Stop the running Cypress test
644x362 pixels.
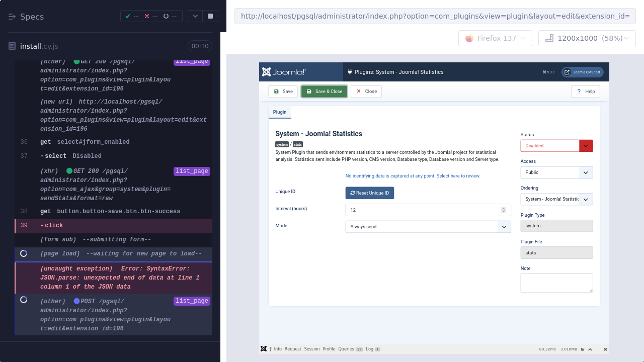click(x=210, y=17)
